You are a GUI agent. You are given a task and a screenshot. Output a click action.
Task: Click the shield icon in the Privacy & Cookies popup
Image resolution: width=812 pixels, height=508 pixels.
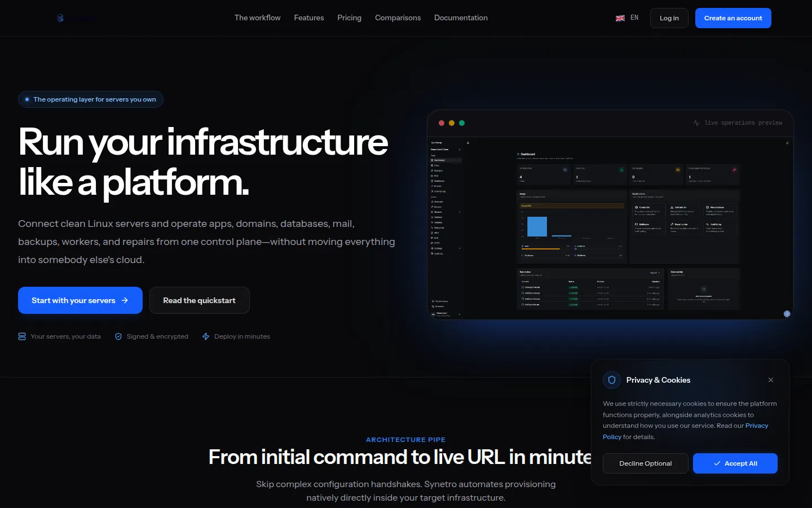(x=612, y=380)
